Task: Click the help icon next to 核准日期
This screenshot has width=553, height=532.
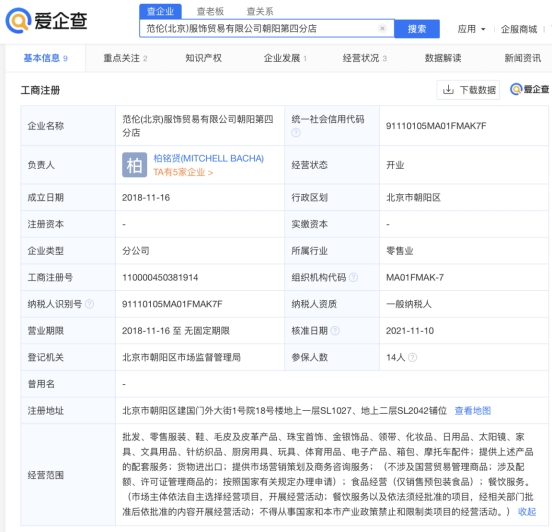Action: click(335, 331)
